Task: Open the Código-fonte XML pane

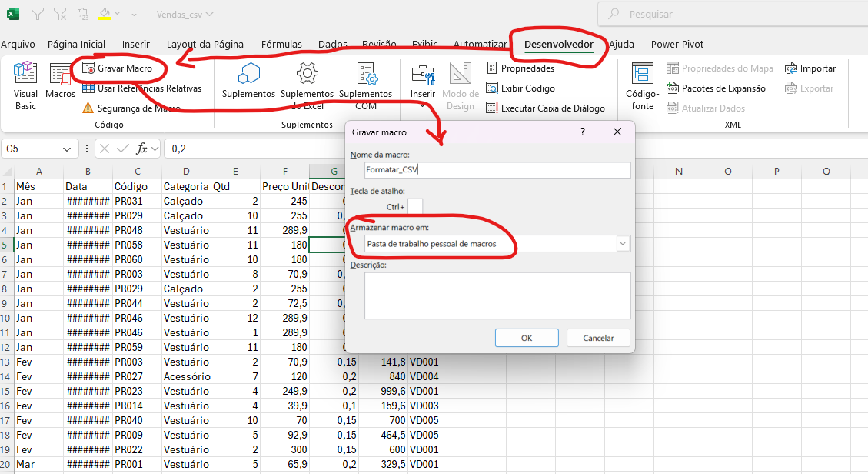Action: pos(642,85)
